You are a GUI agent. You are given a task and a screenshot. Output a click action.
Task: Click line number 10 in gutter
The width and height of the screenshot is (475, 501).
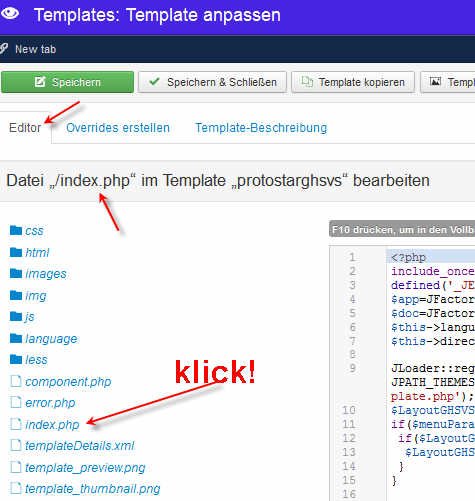(x=349, y=410)
